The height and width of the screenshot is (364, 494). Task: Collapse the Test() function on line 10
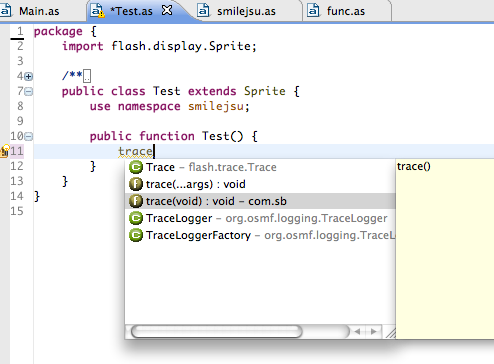click(29, 136)
